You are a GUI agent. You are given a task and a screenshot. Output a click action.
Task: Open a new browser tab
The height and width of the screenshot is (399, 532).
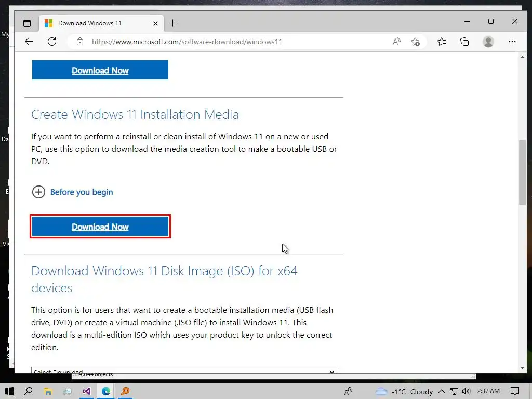[x=172, y=23]
